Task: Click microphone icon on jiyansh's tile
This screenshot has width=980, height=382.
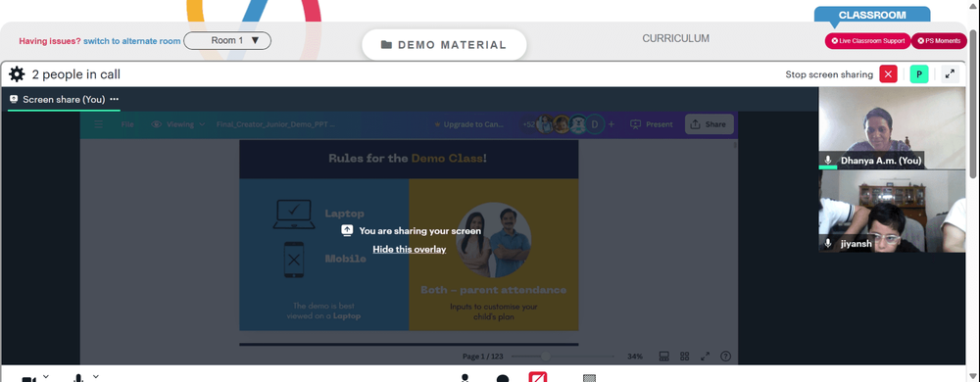Action: point(828,244)
